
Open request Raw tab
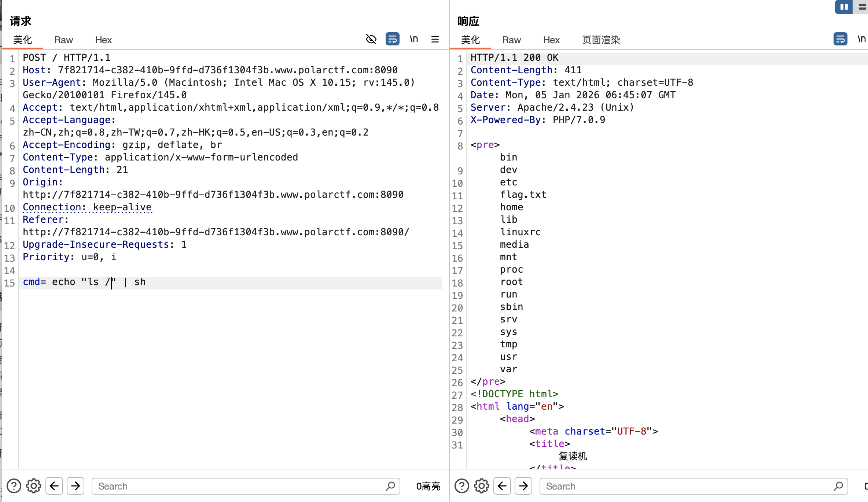point(63,40)
